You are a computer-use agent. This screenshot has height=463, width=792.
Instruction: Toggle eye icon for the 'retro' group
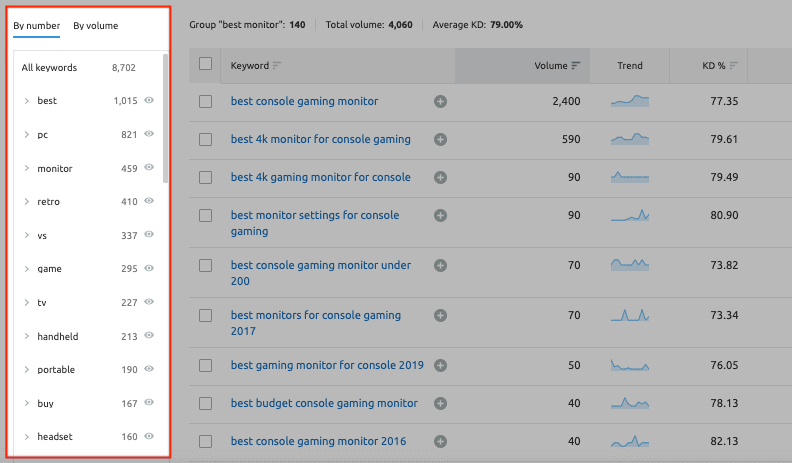click(149, 201)
